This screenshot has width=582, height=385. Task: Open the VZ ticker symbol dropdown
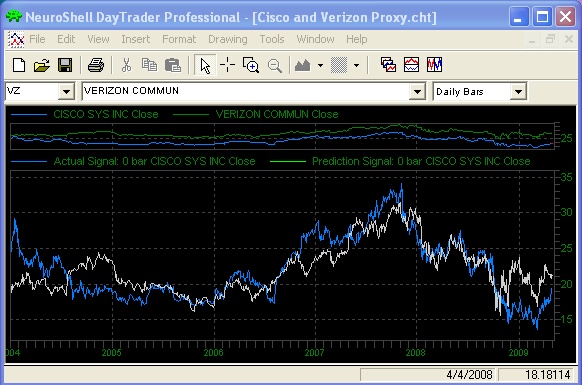[x=66, y=91]
